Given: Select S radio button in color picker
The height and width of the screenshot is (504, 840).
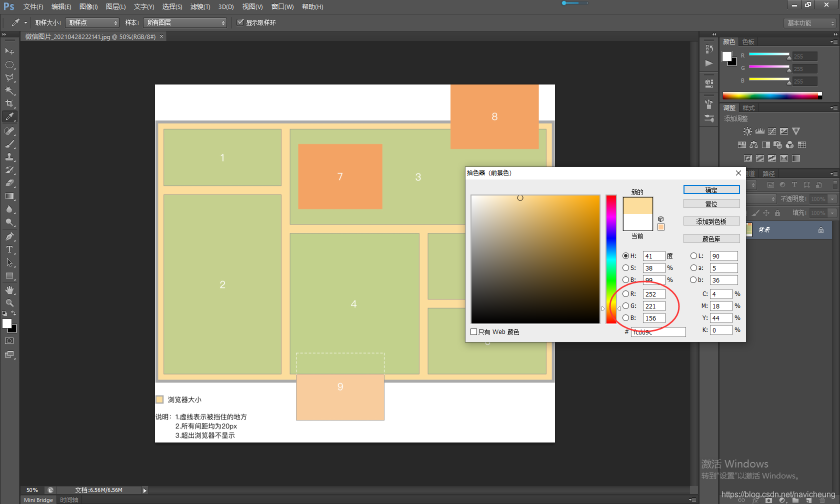Looking at the screenshot, I should [x=625, y=267].
